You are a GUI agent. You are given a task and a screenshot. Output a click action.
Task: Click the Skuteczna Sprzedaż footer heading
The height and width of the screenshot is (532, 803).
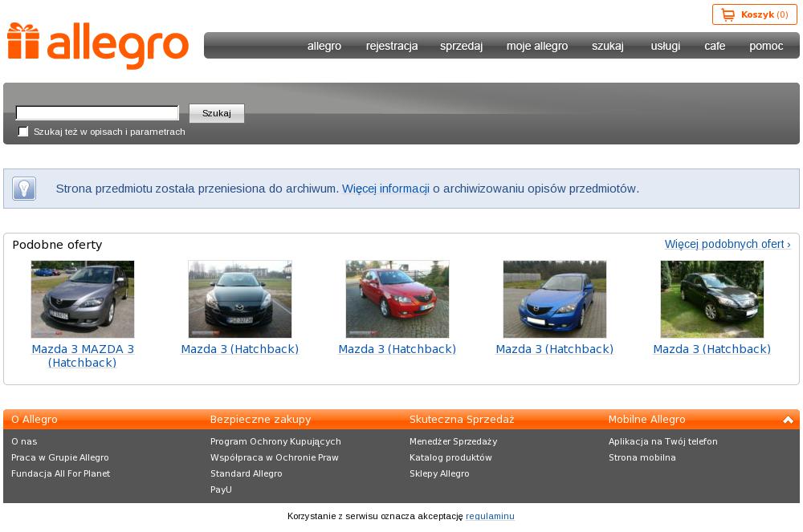pyautogui.click(x=462, y=420)
